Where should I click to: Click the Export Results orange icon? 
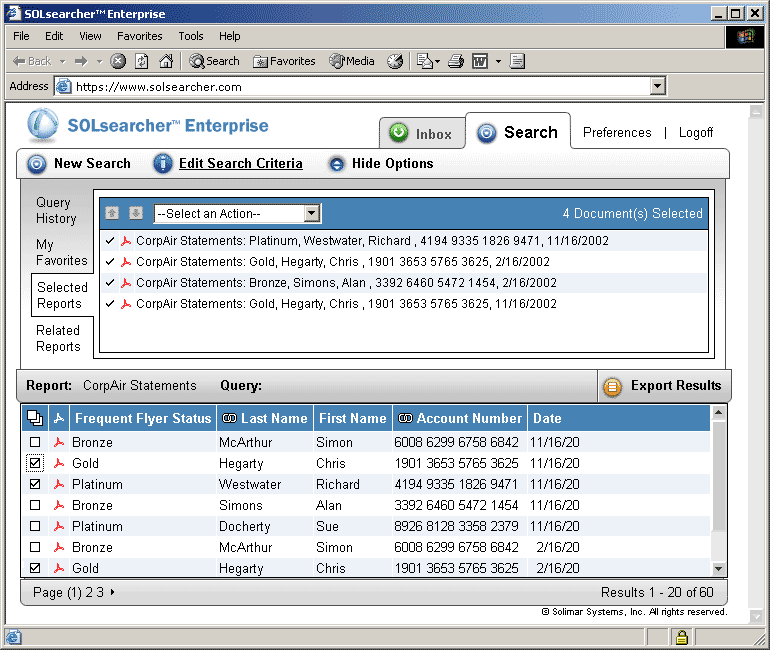pyautogui.click(x=612, y=387)
